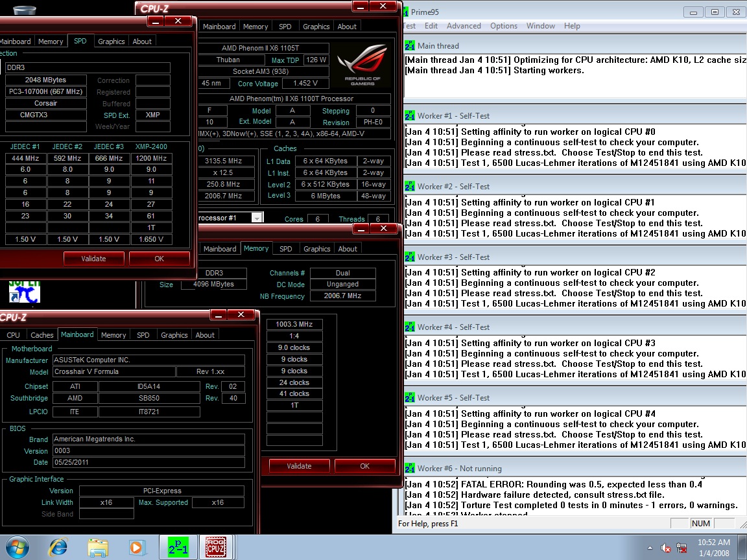Click the Worker #6 Not running window icon
The height and width of the screenshot is (560, 747).
409,468
